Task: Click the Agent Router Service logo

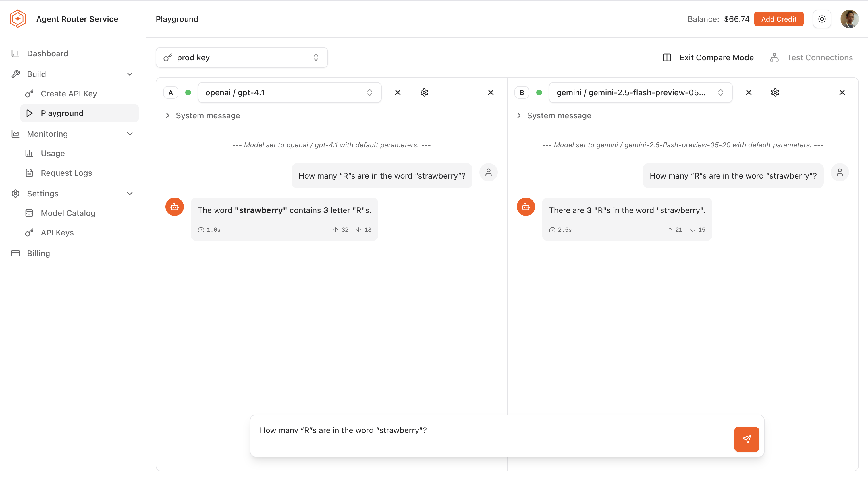Action: pos(18,19)
